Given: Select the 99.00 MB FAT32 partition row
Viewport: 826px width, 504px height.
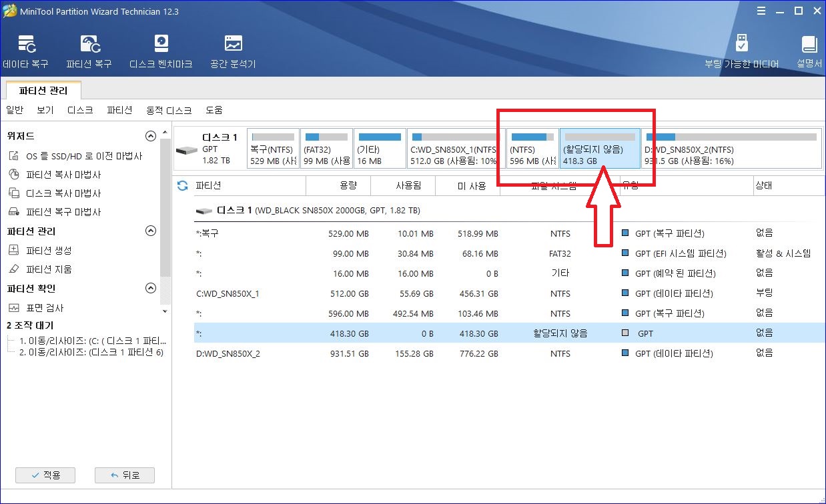Looking at the screenshot, I should pos(510,253).
